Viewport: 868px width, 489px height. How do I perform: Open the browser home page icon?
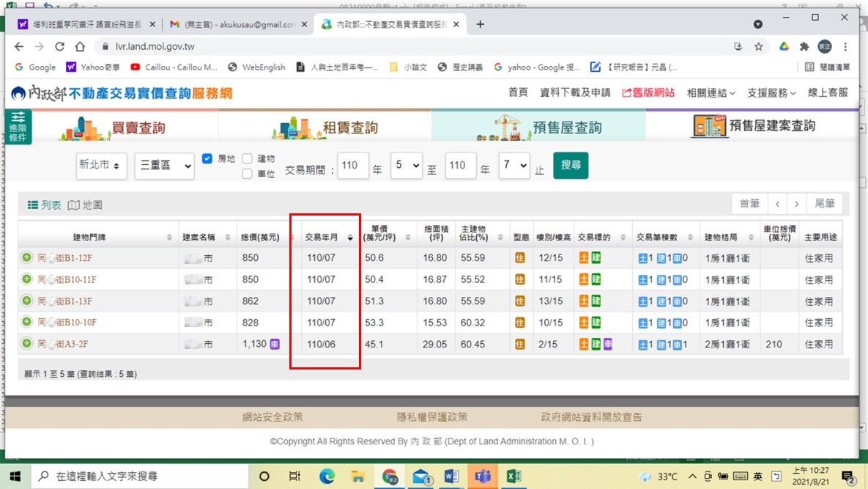click(x=81, y=46)
